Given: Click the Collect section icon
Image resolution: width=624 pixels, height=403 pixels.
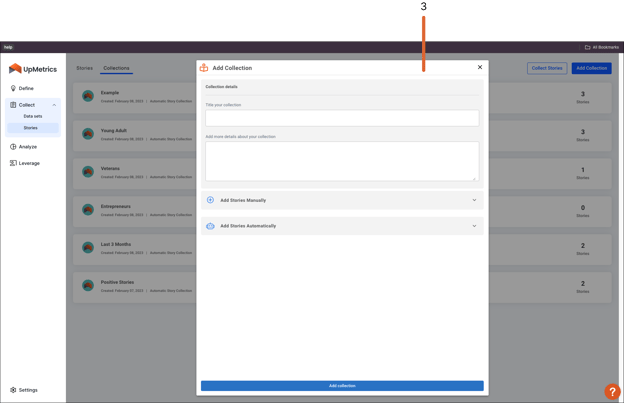Looking at the screenshot, I should [x=13, y=105].
